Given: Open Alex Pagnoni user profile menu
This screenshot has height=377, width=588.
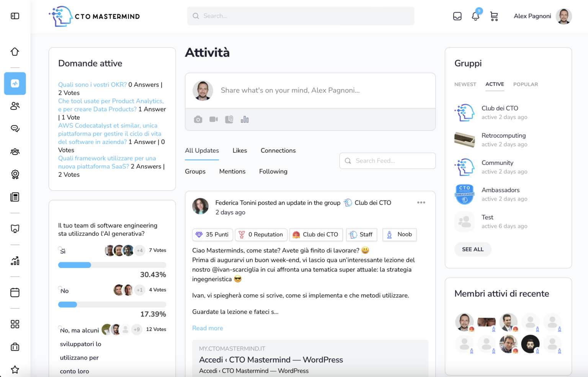Looking at the screenshot, I should tap(542, 16).
